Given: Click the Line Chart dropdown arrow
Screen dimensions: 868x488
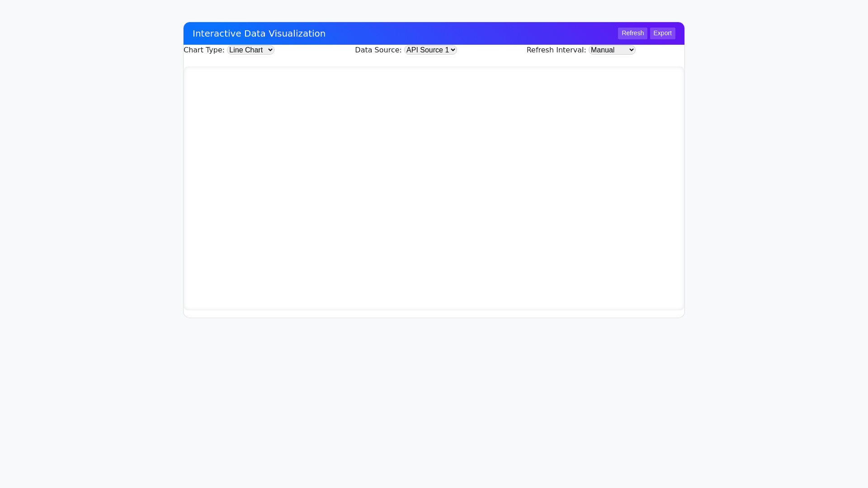Looking at the screenshot, I should 270,50.
